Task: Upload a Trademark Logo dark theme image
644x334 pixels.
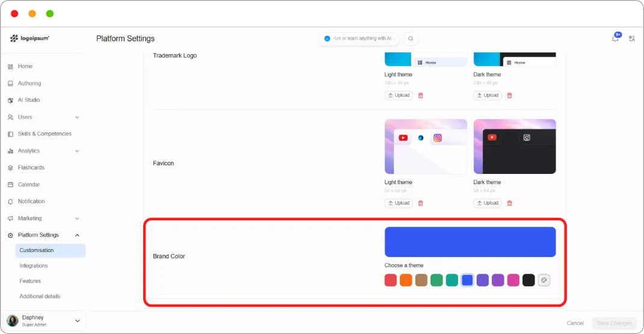Action: [488, 95]
